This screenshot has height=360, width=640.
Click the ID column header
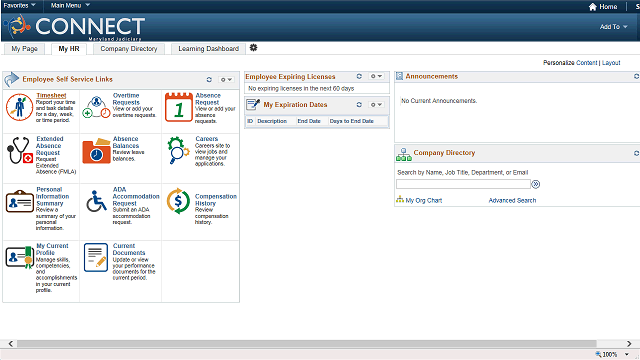(250, 121)
